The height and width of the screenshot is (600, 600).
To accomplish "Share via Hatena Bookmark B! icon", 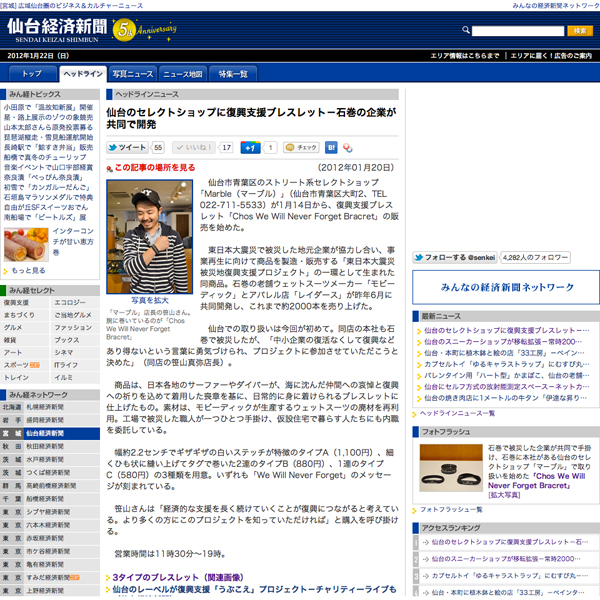I will [x=331, y=147].
